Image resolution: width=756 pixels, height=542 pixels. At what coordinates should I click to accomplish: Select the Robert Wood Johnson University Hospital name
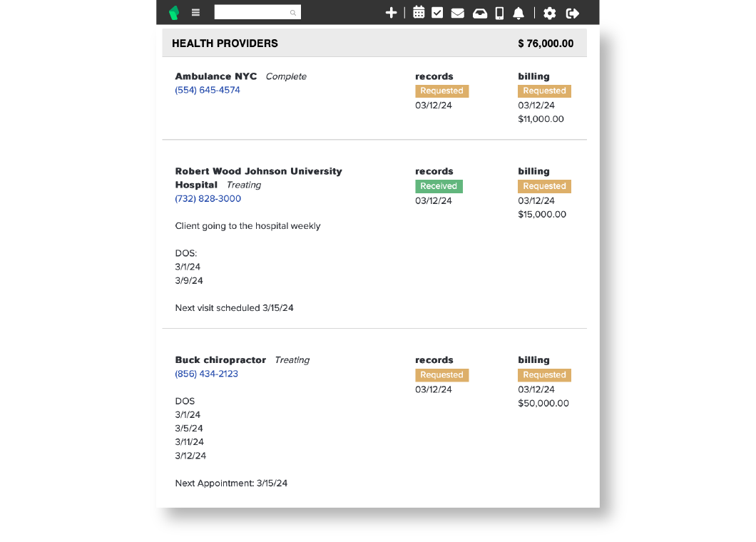pyautogui.click(x=258, y=171)
